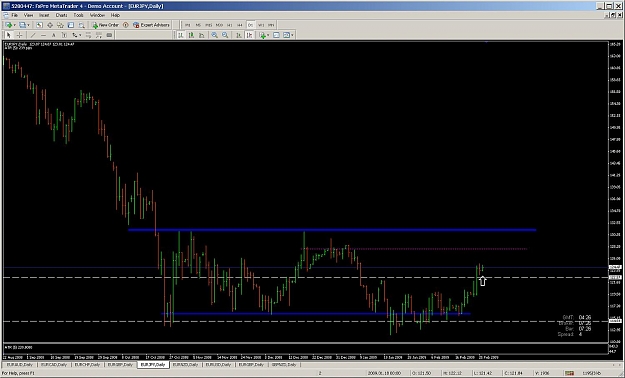
Task: Switch chart to Bar Chart style
Action: coord(181,35)
